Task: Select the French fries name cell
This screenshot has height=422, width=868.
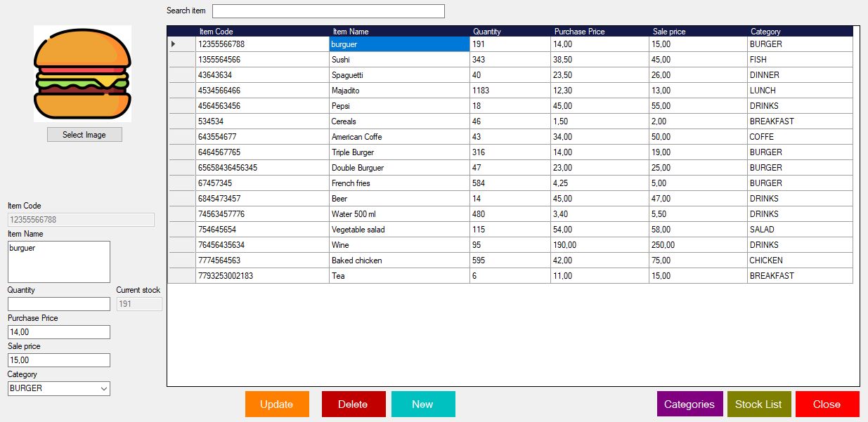Action: pyautogui.click(x=400, y=183)
